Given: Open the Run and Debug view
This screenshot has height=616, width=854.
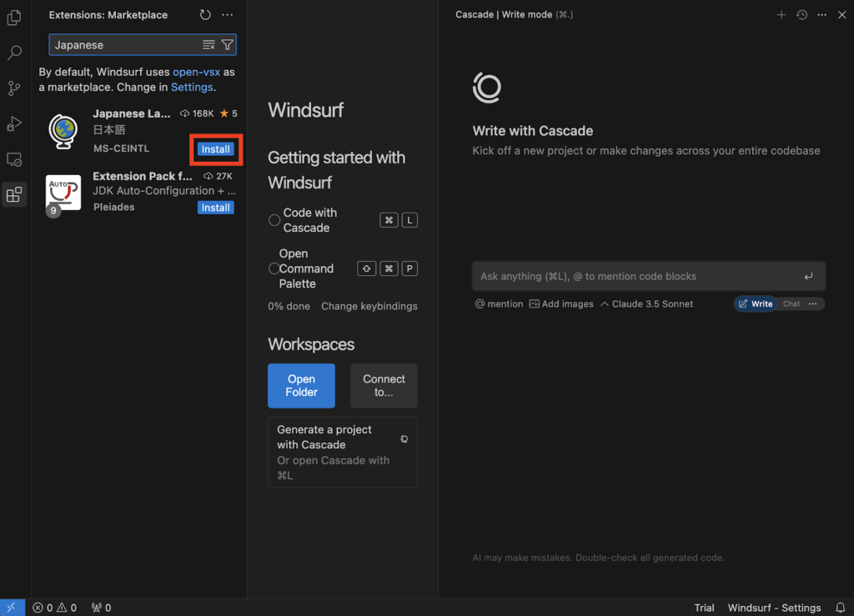Looking at the screenshot, I should 14,123.
